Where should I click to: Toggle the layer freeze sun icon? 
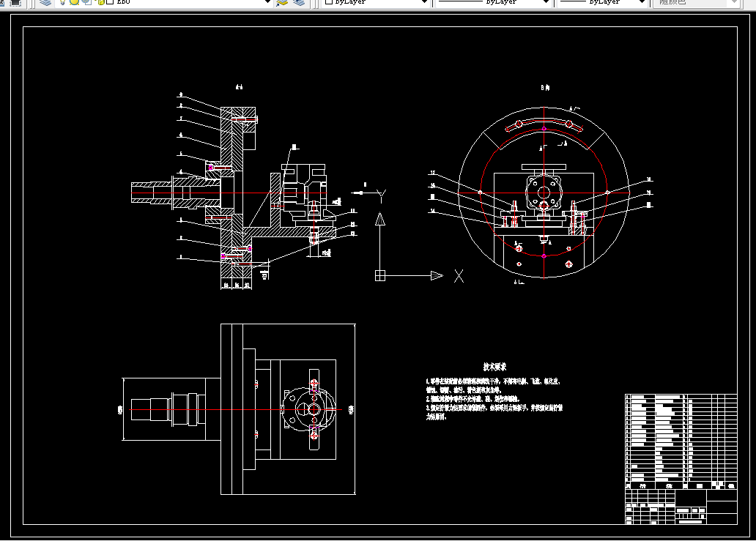pyautogui.click(x=74, y=2)
